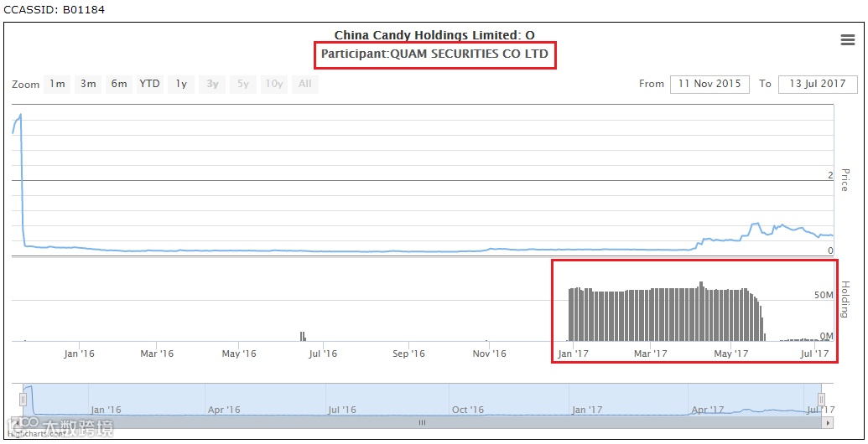Click the 50M holding axis label
This screenshot has width=868, height=444.
point(824,295)
